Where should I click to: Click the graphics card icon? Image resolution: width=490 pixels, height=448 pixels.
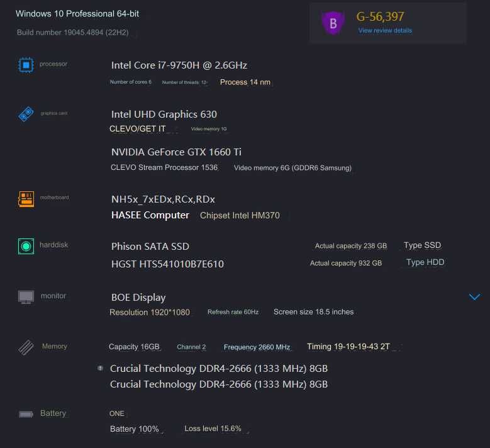(x=26, y=114)
